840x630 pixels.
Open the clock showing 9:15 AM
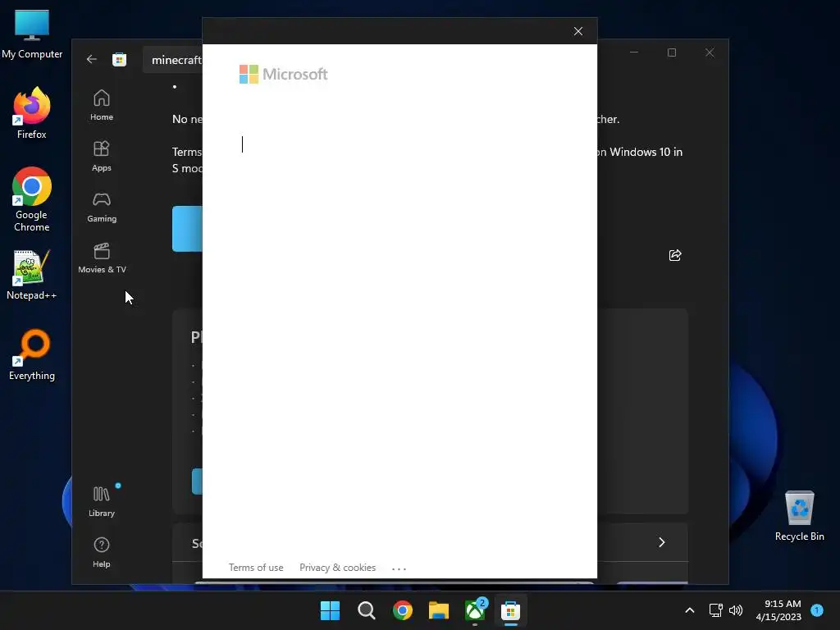(778, 610)
